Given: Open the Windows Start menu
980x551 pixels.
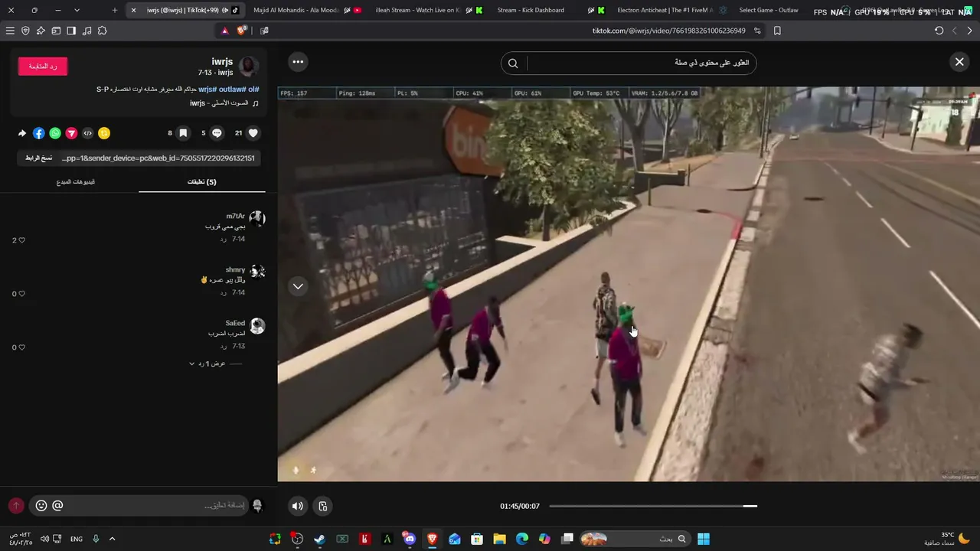Looking at the screenshot, I should click(704, 539).
